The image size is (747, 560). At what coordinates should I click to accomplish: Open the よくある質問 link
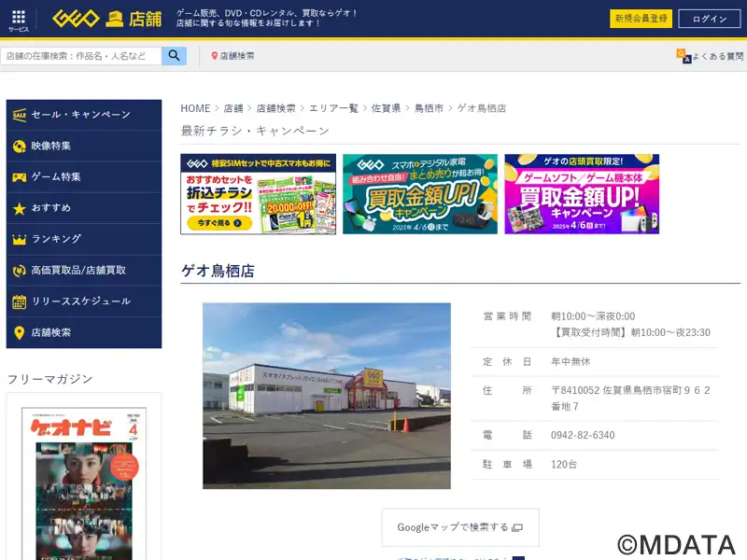[717, 56]
